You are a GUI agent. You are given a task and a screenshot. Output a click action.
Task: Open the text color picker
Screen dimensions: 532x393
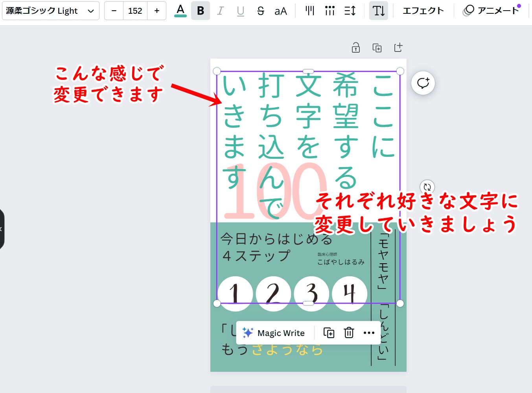tap(180, 11)
